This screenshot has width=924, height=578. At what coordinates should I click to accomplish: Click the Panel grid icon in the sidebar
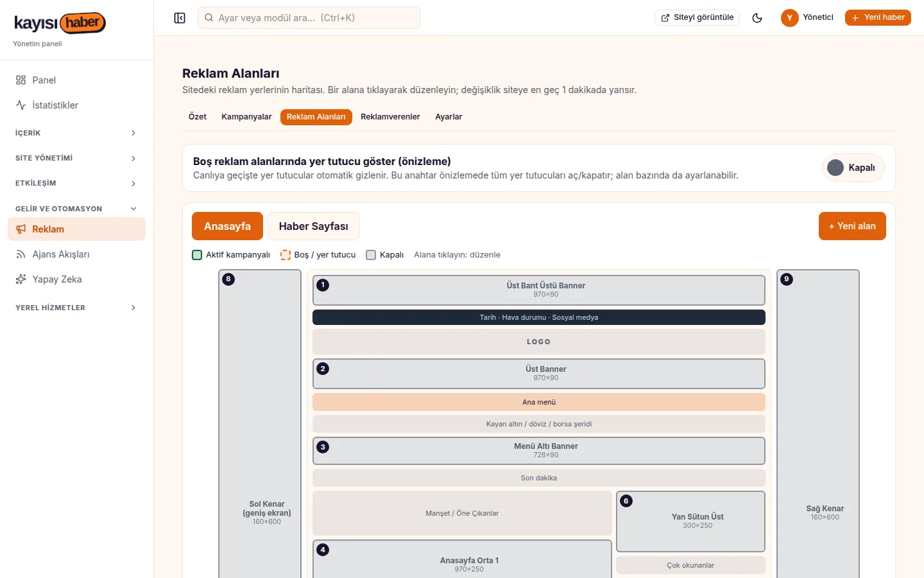pos(21,80)
